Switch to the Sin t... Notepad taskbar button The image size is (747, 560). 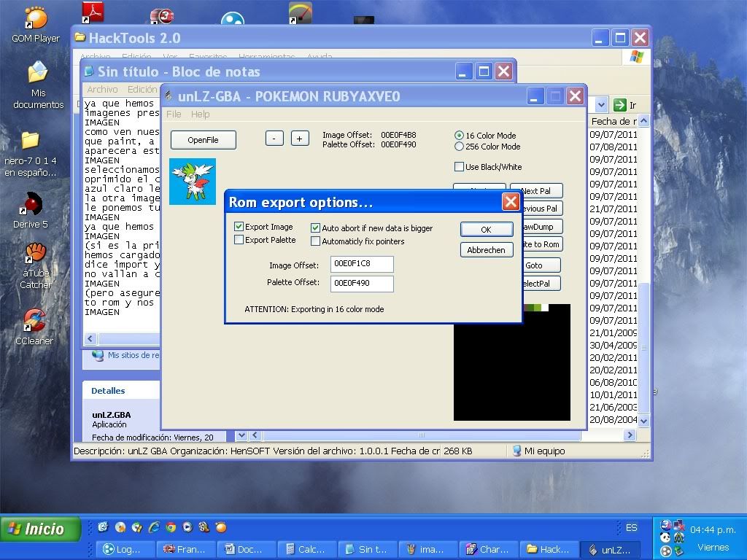point(368,549)
